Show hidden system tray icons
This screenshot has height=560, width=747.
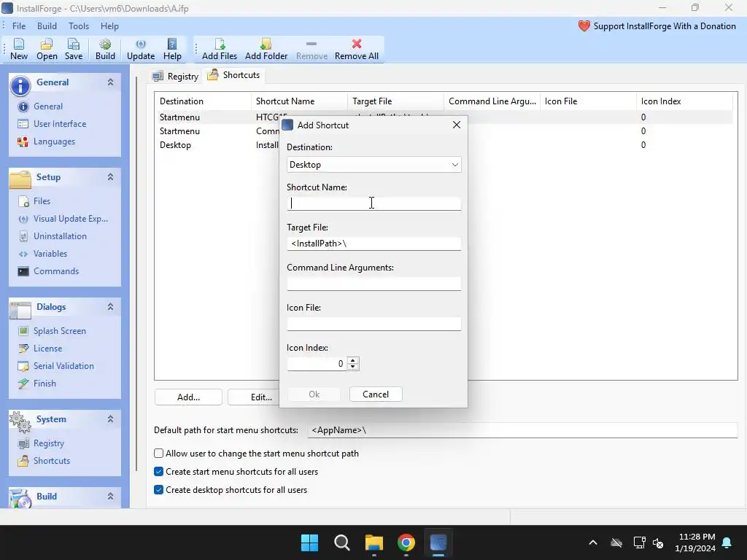[593, 542]
